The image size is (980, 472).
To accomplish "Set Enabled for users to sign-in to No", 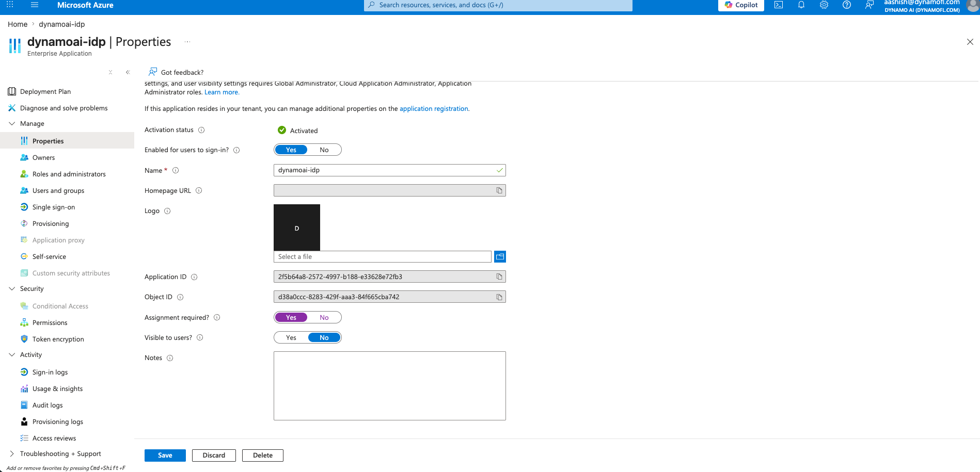I will tap(324, 150).
